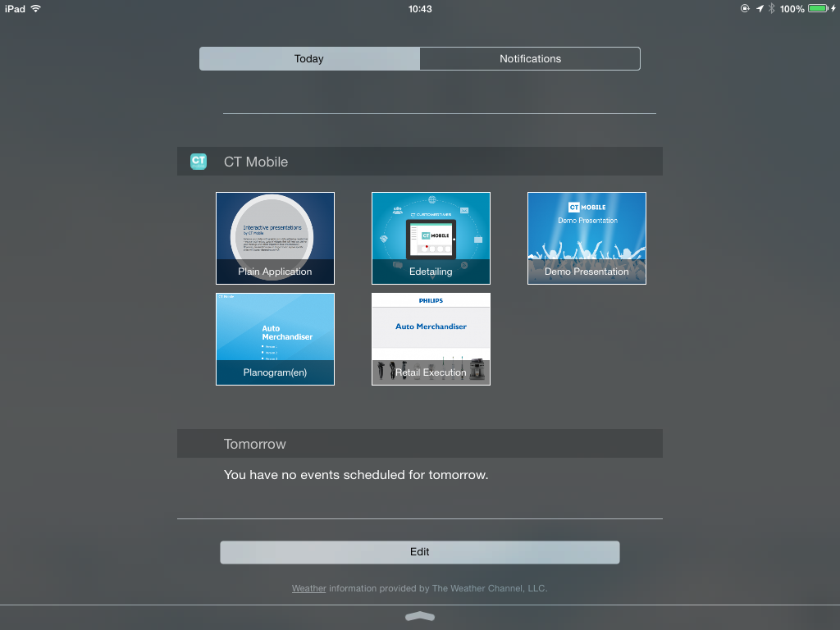Image resolution: width=840 pixels, height=630 pixels.
Task: Tap the Tomorrow section header
Action: [x=255, y=444]
